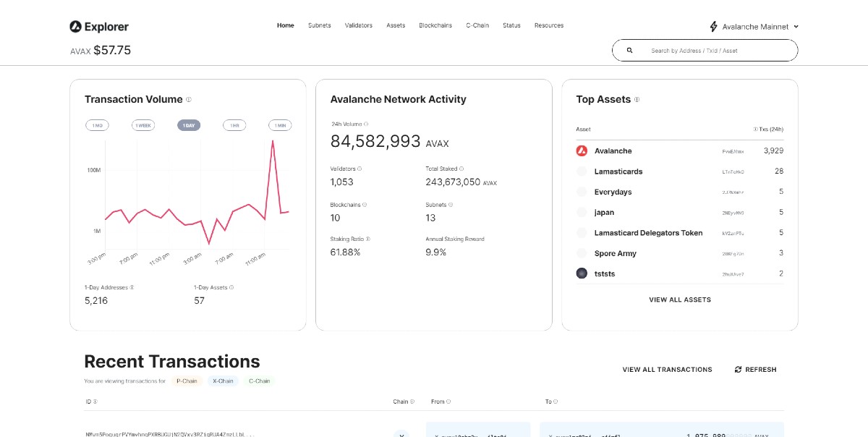This screenshot has width=868, height=437.
Task: Click the AVAX $57.75 price text
Action: click(x=101, y=51)
